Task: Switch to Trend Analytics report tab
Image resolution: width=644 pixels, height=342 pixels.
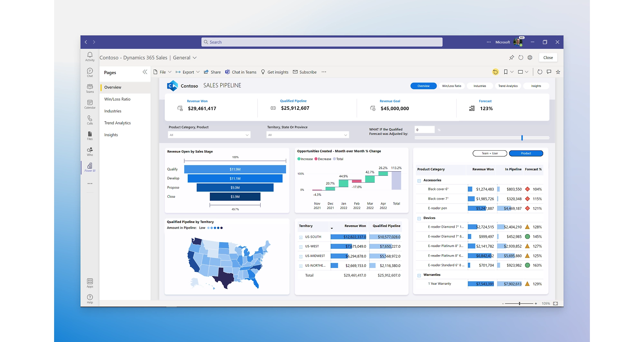Action: pyautogui.click(x=508, y=86)
